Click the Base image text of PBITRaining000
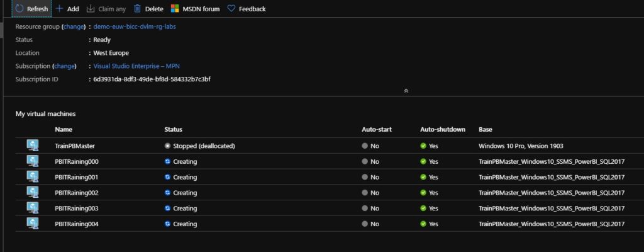Viewport: 644px width, 252px height. point(552,161)
